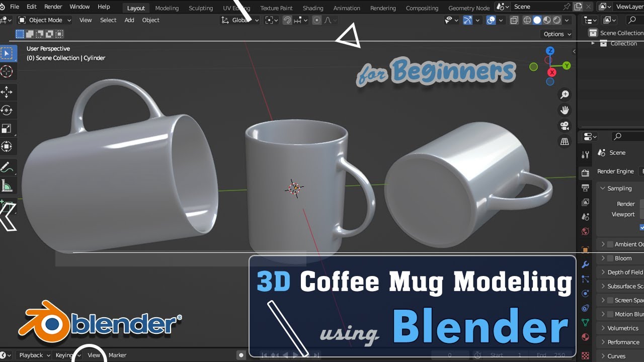
Task: Open the Physics properties tab
Action: (x=585, y=294)
